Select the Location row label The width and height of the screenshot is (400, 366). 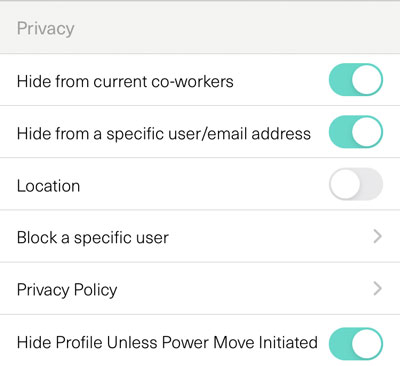pos(48,186)
